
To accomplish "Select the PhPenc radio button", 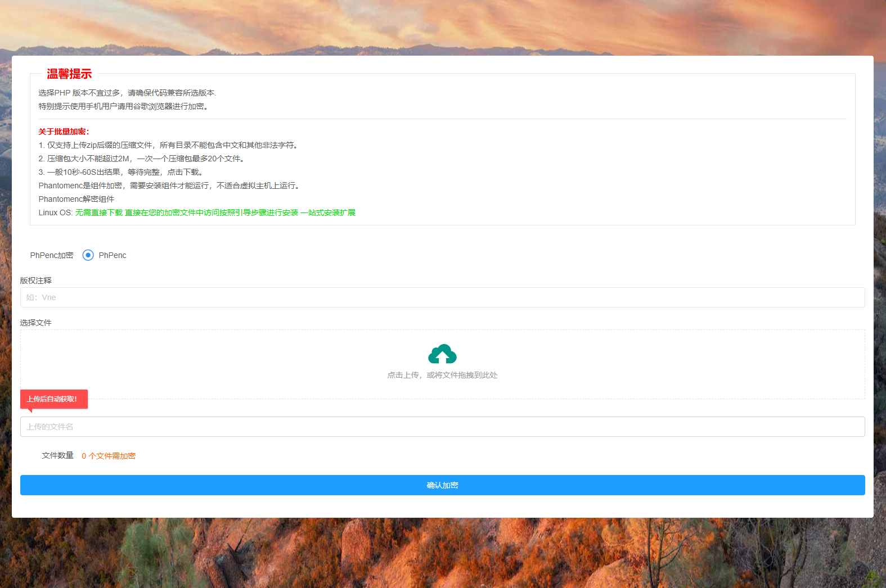I will (x=88, y=255).
